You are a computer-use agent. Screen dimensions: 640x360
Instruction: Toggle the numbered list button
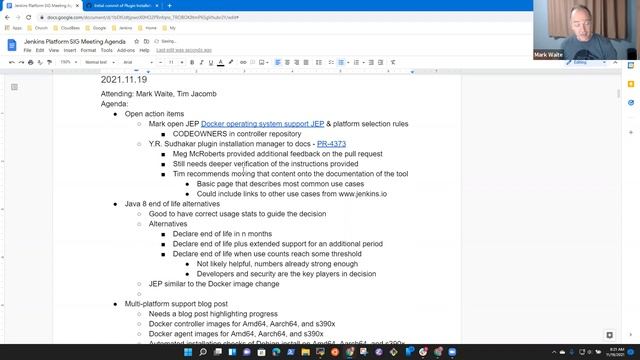coord(356,62)
